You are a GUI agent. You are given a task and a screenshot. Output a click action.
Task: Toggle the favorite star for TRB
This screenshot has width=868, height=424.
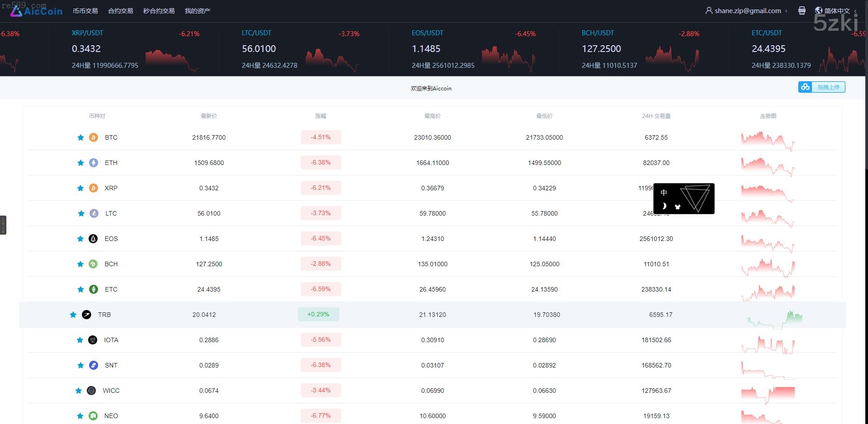pos(73,315)
